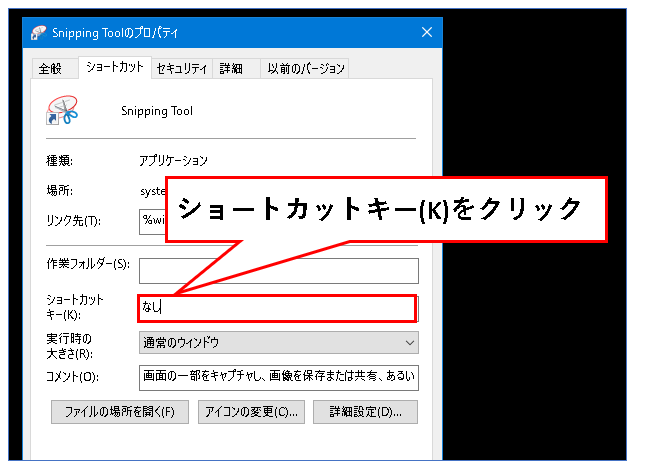Click the ショートカットキー(K) field showing なし
The height and width of the screenshot is (472, 649).
[x=277, y=308]
